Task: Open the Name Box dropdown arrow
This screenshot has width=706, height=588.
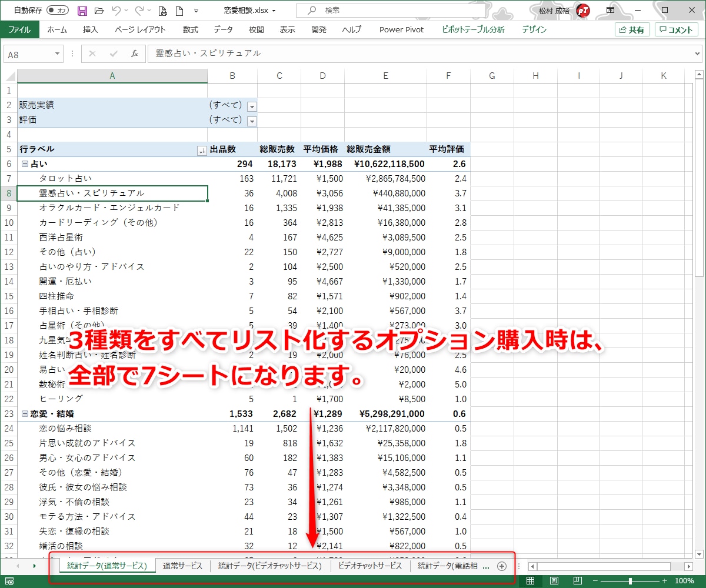Action: [58, 54]
